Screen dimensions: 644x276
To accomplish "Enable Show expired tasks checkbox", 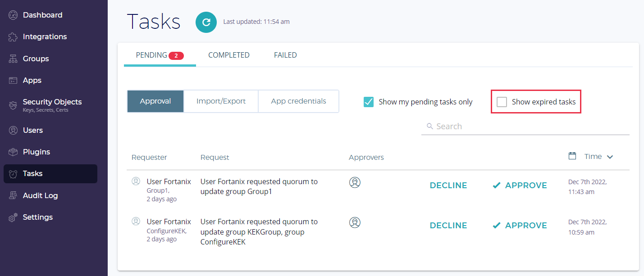I will 502,102.
